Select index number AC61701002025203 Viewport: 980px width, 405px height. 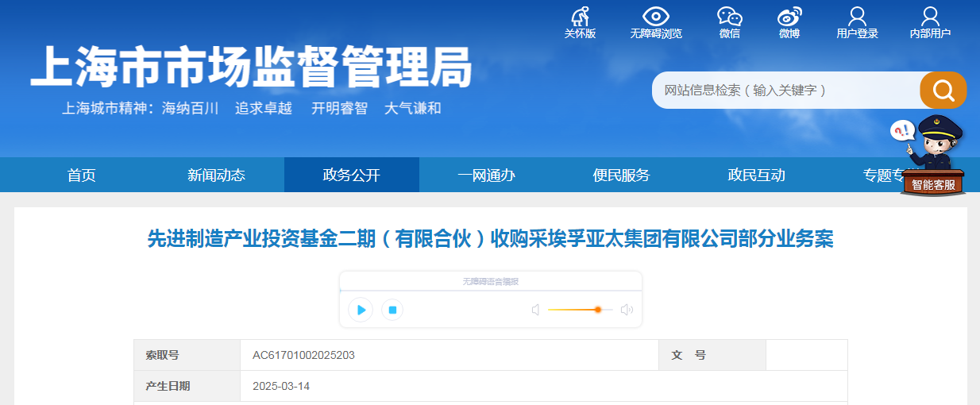coord(303,355)
